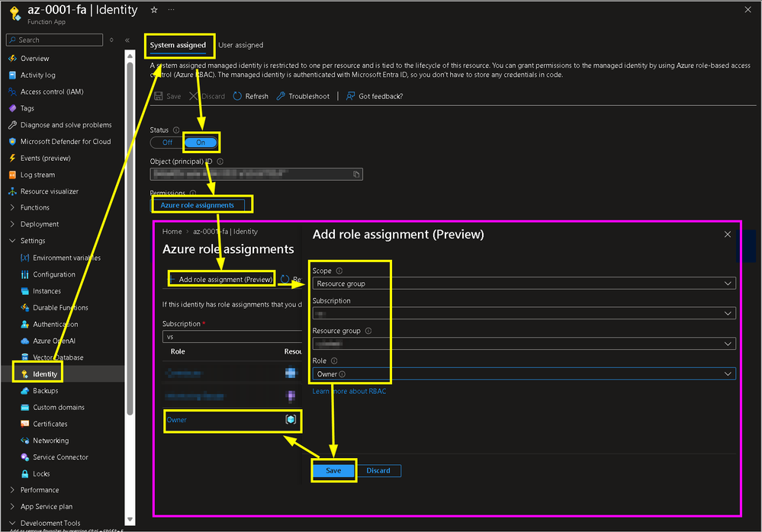Close the Add role assignment panel

[728, 235]
